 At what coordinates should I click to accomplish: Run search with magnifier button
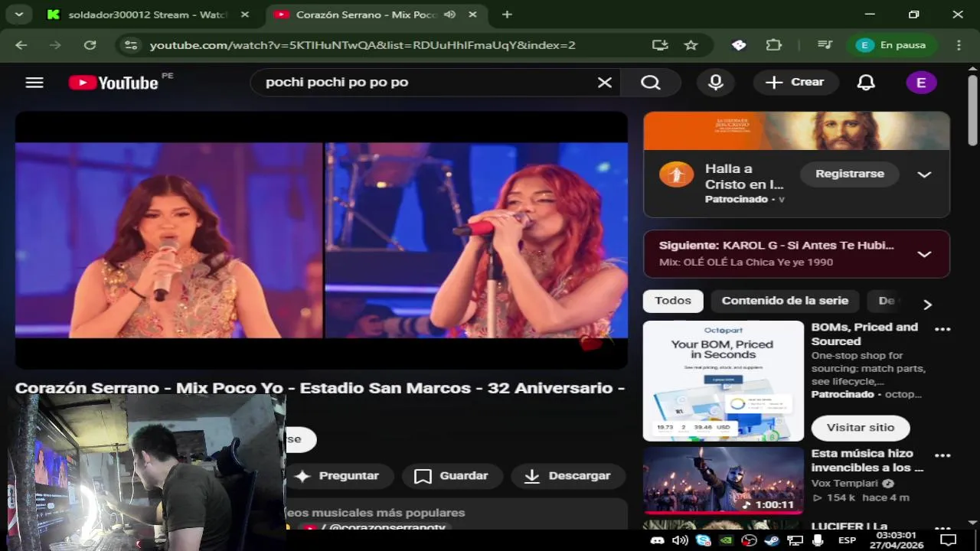(651, 83)
